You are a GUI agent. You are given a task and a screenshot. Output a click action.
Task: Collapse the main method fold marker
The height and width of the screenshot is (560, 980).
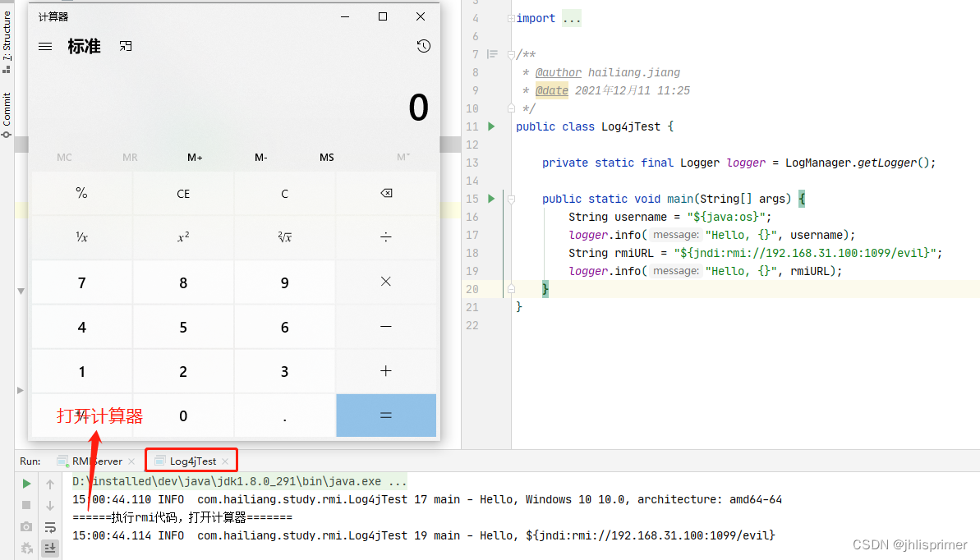(511, 200)
